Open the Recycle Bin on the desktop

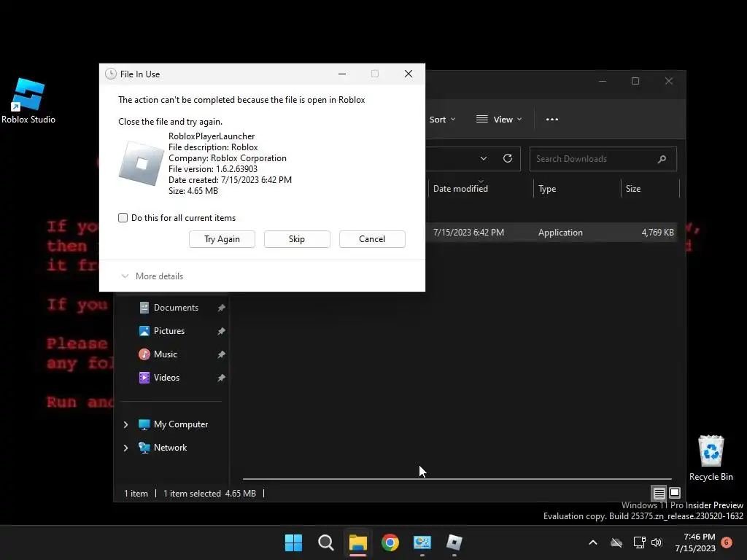711,458
